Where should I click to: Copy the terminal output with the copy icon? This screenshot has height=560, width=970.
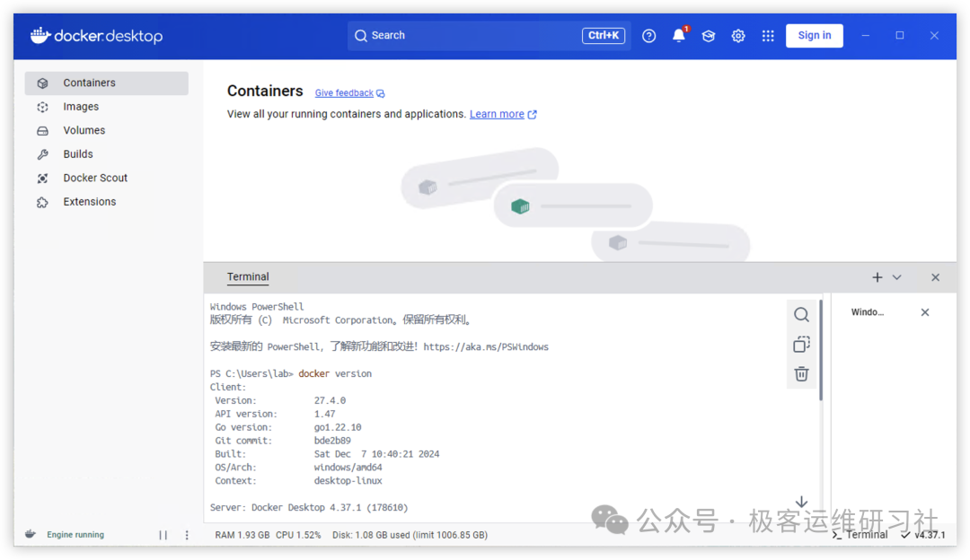[801, 345]
